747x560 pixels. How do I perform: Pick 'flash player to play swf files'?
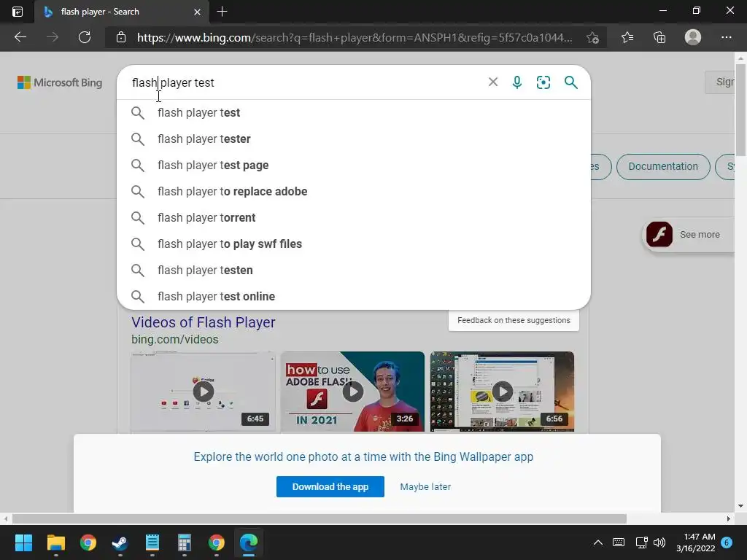point(354,244)
